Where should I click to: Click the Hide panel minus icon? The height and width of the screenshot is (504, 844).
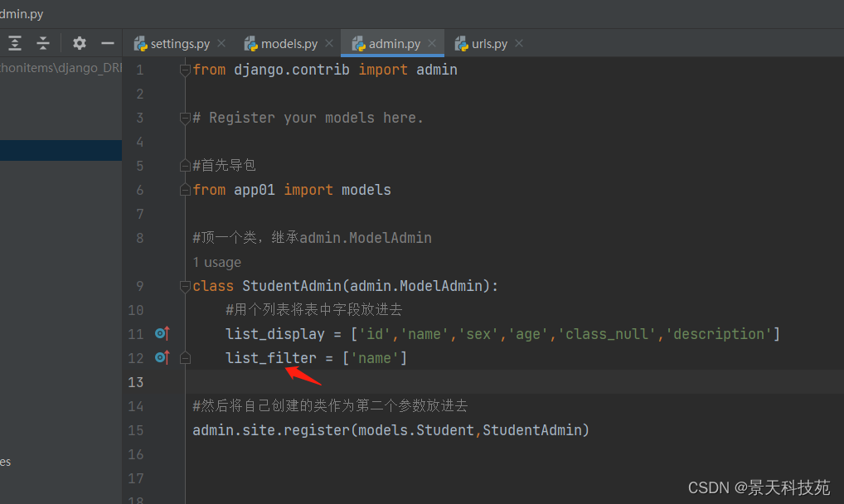click(x=108, y=42)
